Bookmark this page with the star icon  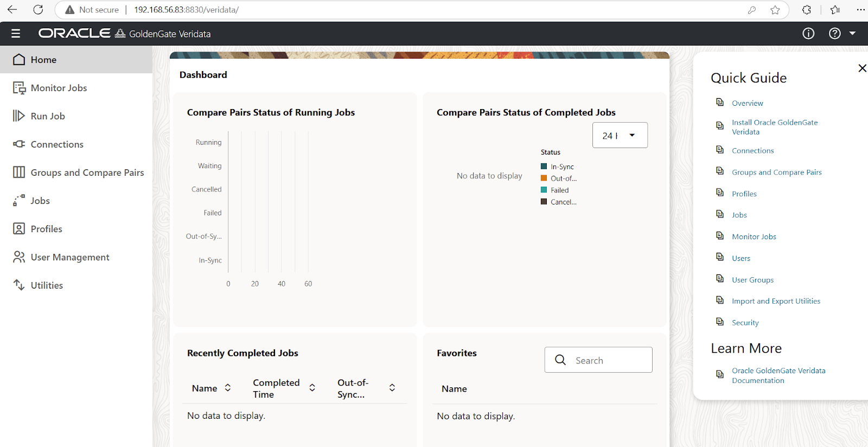point(775,10)
